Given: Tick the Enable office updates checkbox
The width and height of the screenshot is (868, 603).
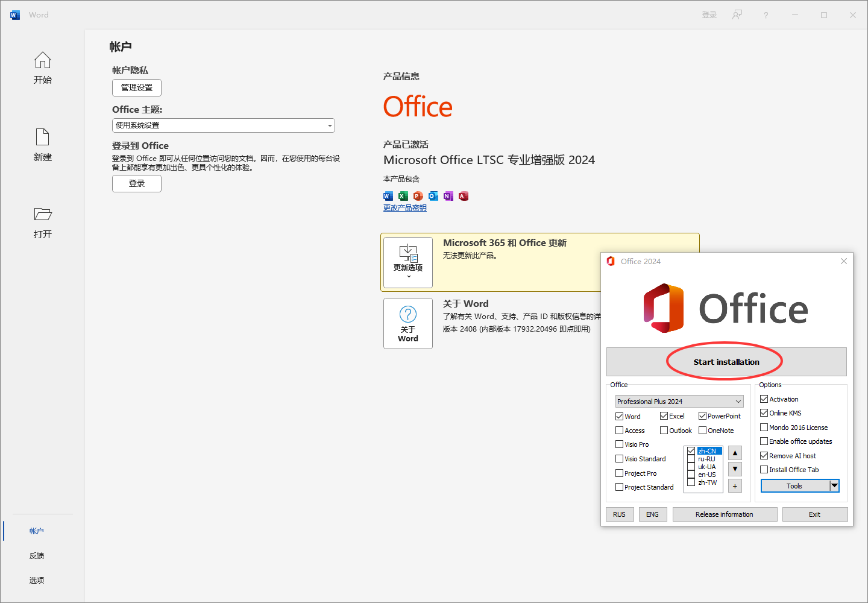Looking at the screenshot, I should (x=764, y=441).
